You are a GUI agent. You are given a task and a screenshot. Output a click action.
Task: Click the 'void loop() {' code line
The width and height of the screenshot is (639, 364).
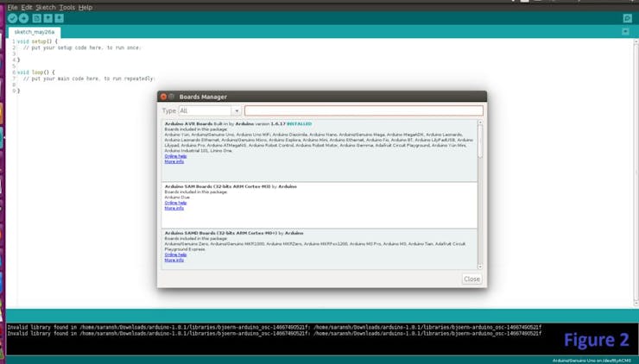(x=36, y=72)
